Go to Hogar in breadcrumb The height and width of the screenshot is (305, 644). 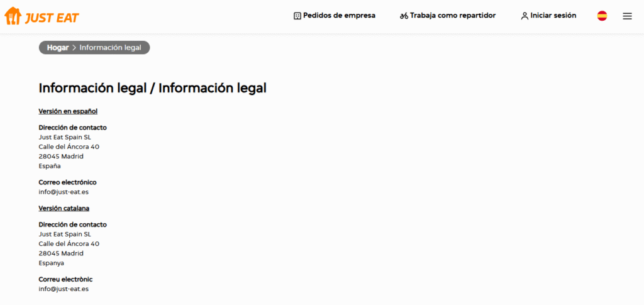57,48
